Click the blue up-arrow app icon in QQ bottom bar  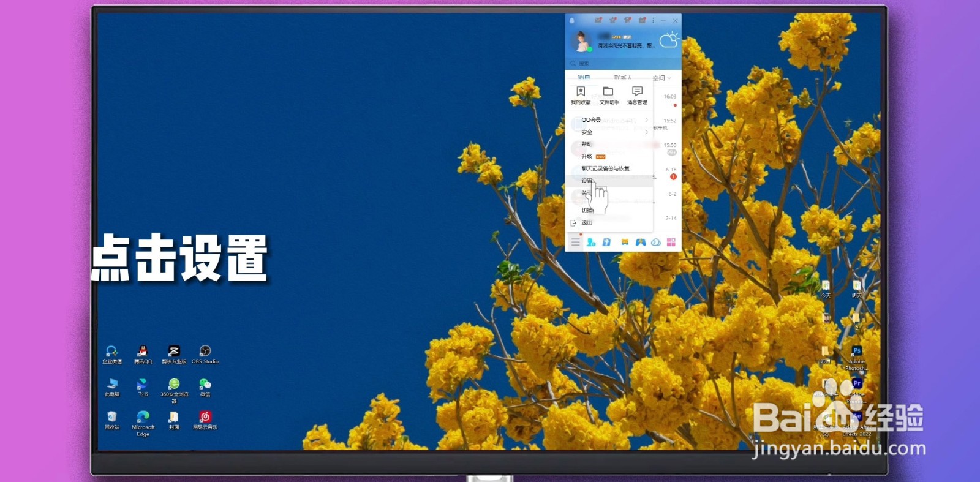pos(606,242)
